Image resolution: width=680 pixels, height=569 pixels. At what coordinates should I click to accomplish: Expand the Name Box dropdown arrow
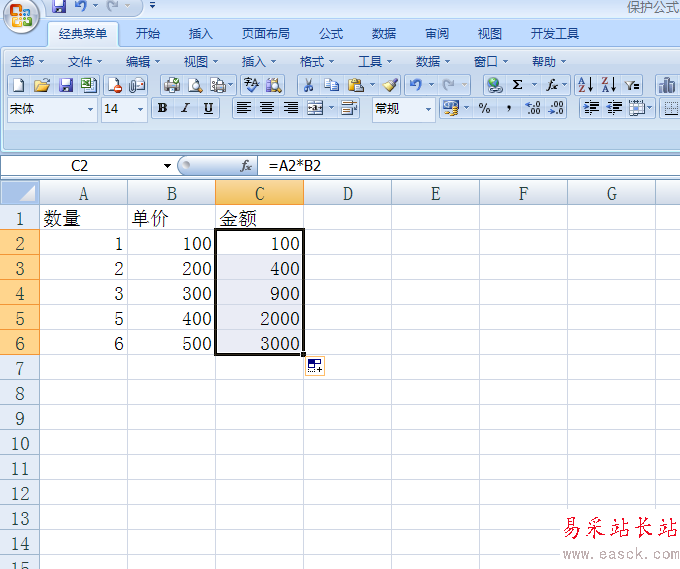click(167, 166)
